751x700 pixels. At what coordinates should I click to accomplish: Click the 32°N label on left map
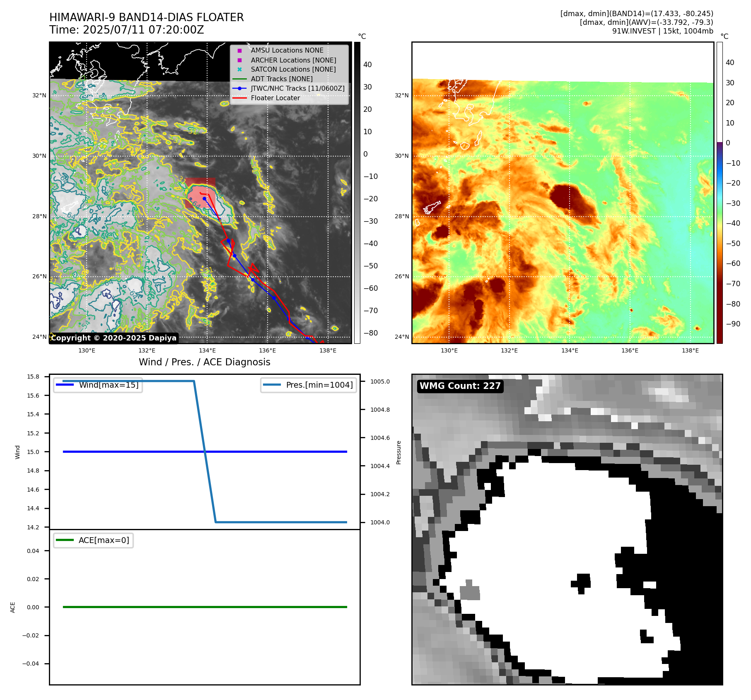pyautogui.click(x=39, y=95)
